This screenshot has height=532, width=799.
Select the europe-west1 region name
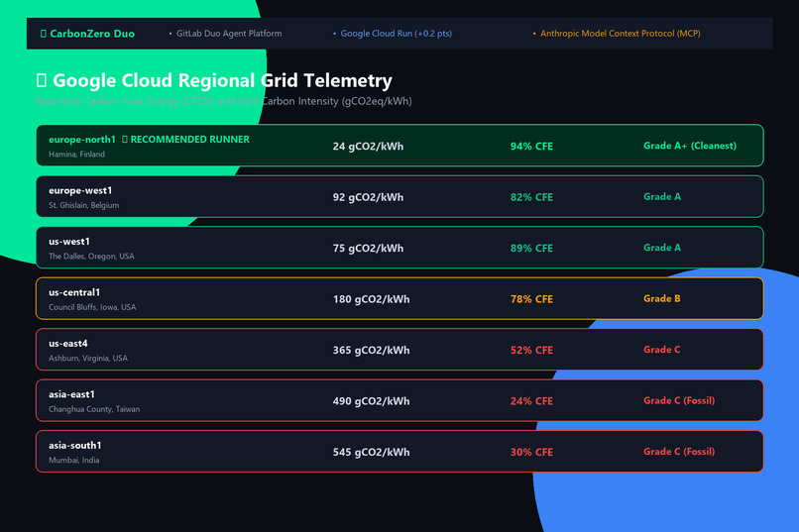(x=80, y=190)
